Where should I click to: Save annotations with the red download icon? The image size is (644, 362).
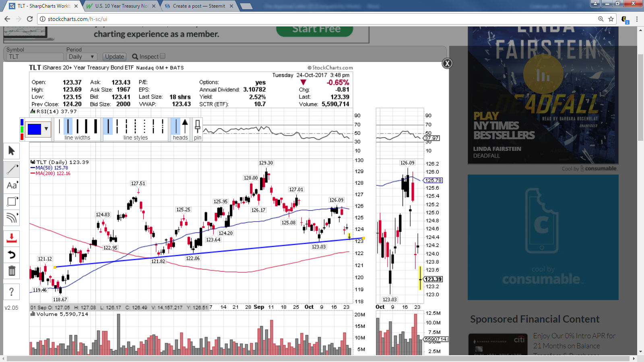[12, 238]
